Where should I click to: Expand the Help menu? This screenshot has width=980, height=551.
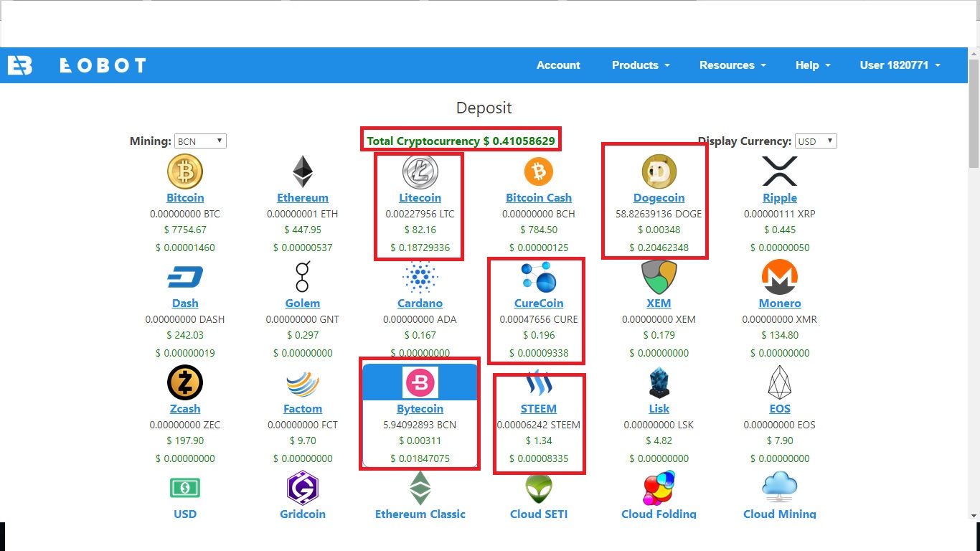coord(813,65)
